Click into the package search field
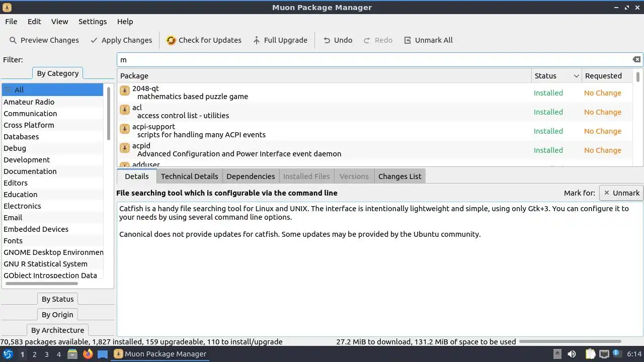 374,59
